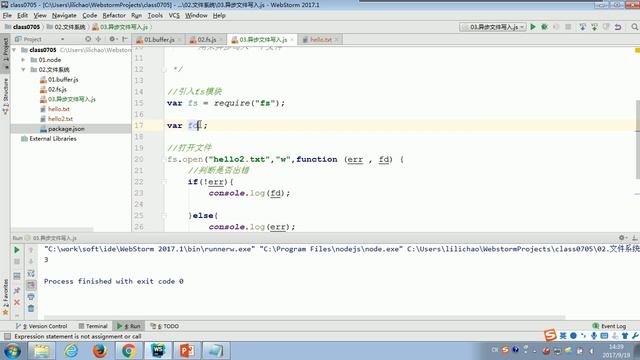Clear the Run console with the trash icon
640x360 pixels.
[31, 309]
